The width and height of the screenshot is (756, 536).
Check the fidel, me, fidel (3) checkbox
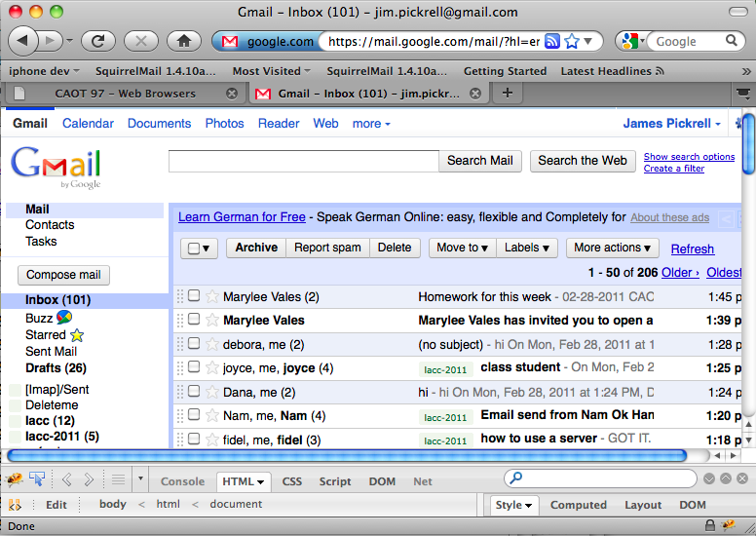point(194,439)
